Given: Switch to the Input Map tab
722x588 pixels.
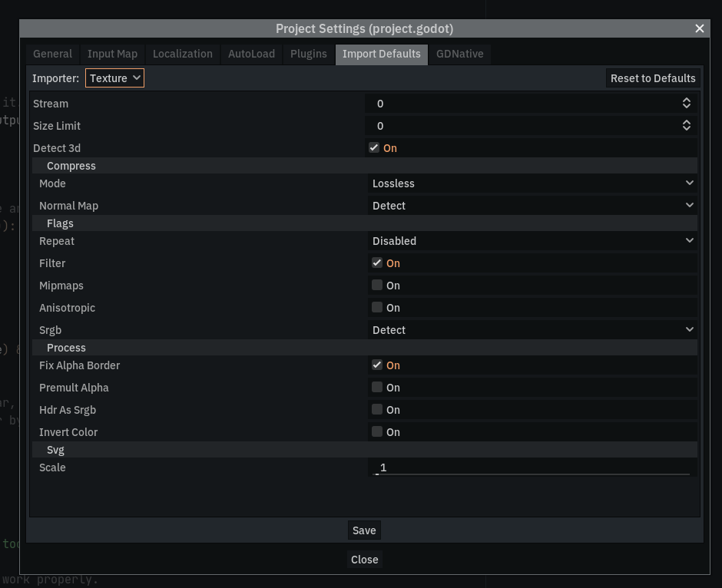Looking at the screenshot, I should pos(112,54).
